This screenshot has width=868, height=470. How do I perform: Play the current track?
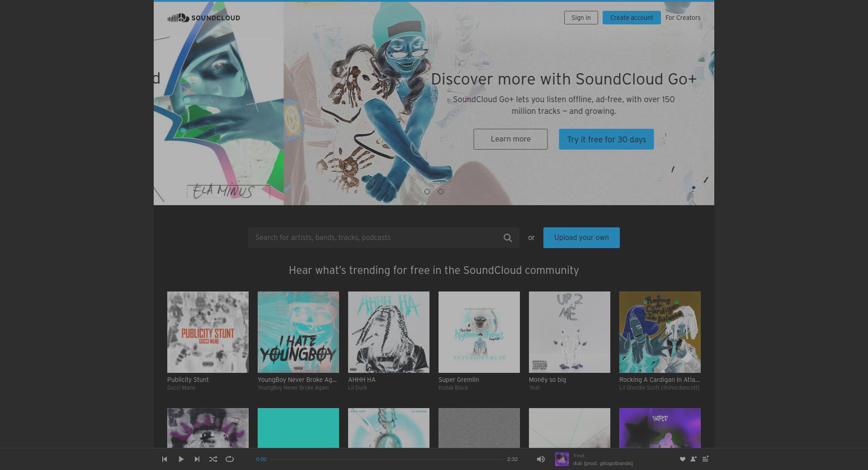click(181, 459)
